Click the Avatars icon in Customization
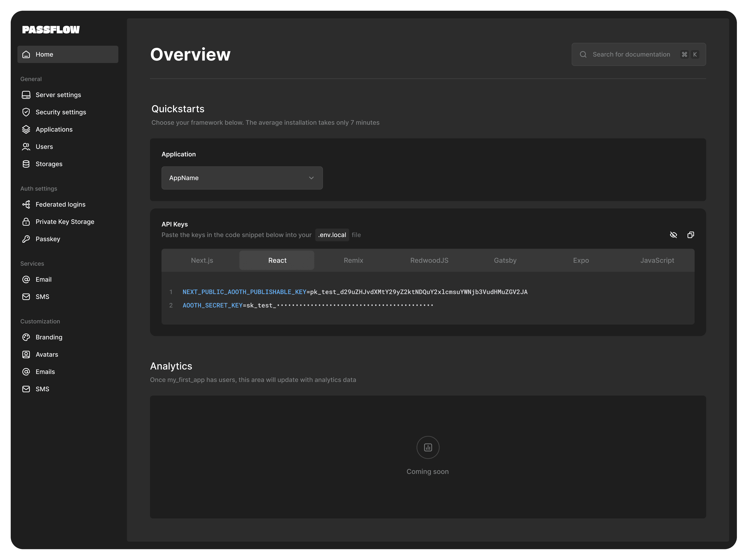748x560 pixels. [x=26, y=355]
